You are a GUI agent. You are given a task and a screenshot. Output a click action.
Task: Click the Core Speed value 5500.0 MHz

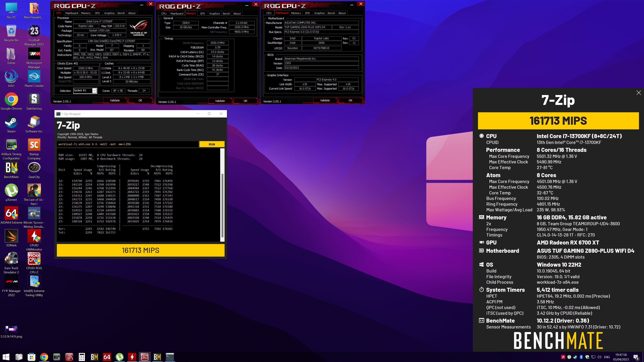[x=86, y=68]
